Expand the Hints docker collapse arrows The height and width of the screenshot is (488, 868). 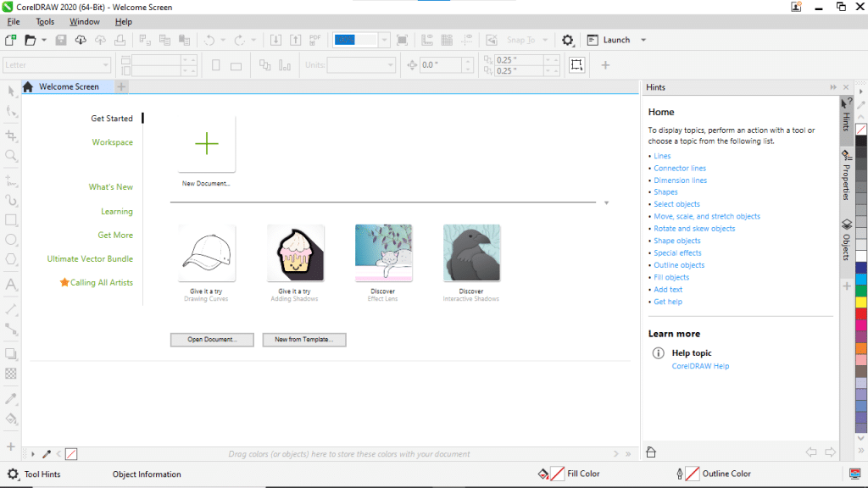(x=833, y=87)
